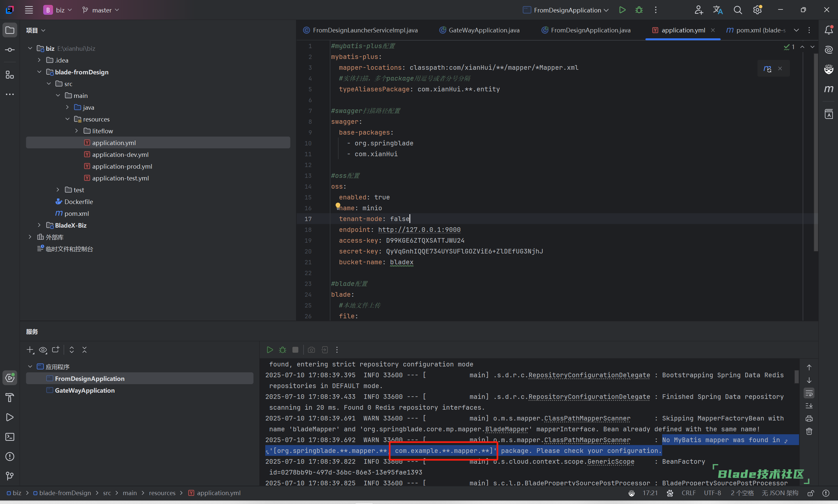Reload Maven changes floating icon
This screenshot has width=838, height=504.
[x=767, y=68]
